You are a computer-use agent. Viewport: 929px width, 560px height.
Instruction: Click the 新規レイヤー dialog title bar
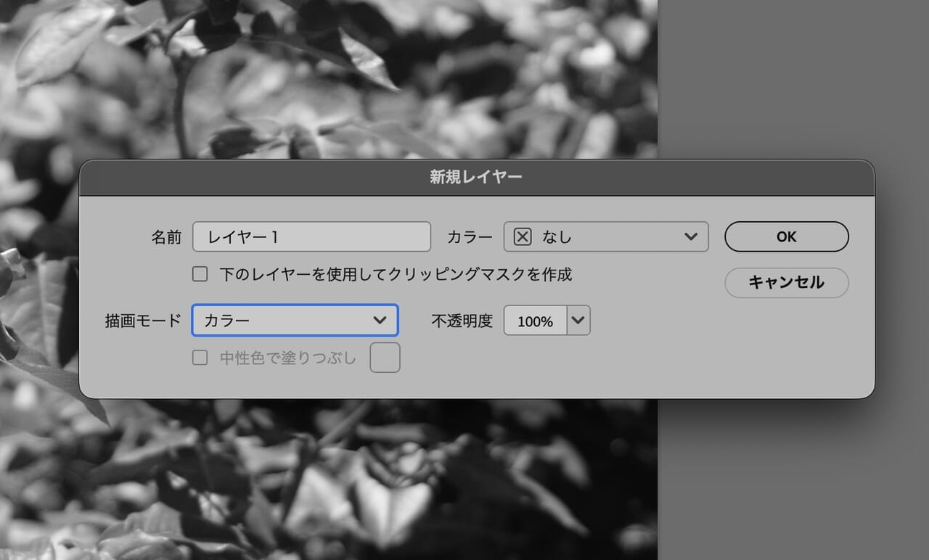point(476,178)
